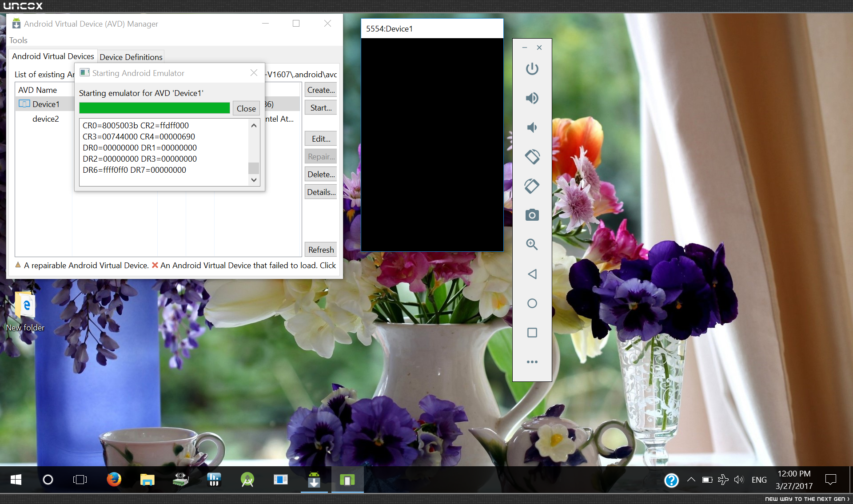Click the Start... button
Image resolution: width=853 pixels, height=504 pixels.
pos(321,107)
